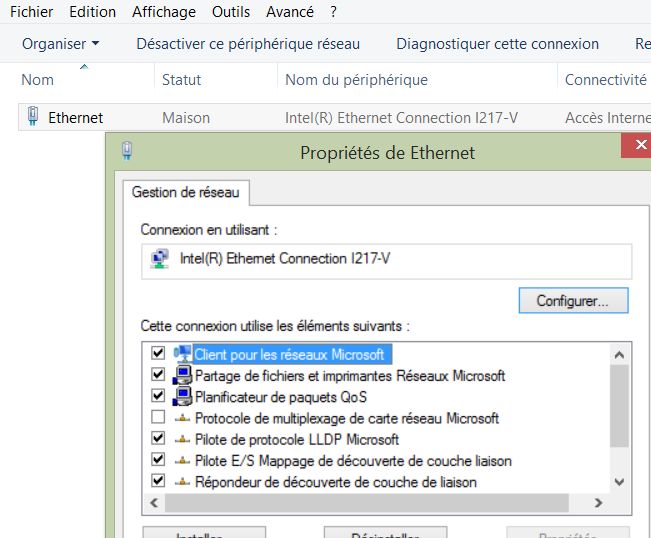Select Protocole de multiplexage de carte réseau Microsoft
Screen dimensions: 651x538
tap(347, 418)
